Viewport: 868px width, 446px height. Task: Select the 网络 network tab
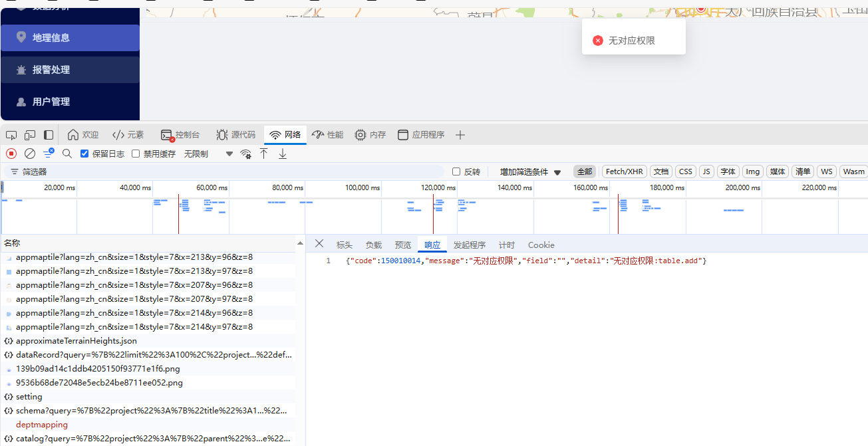click(285, 135)
